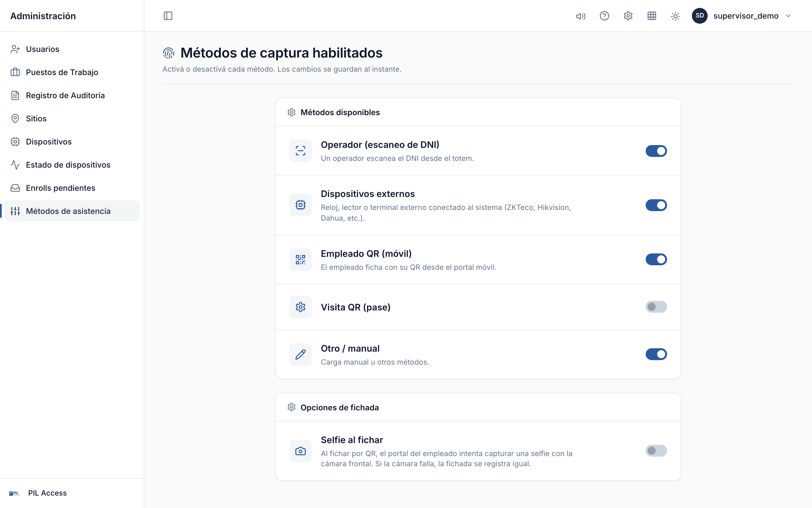The image size is (812, 508).
Task: Open Registro de Auditoría
Action: point(72,95)
